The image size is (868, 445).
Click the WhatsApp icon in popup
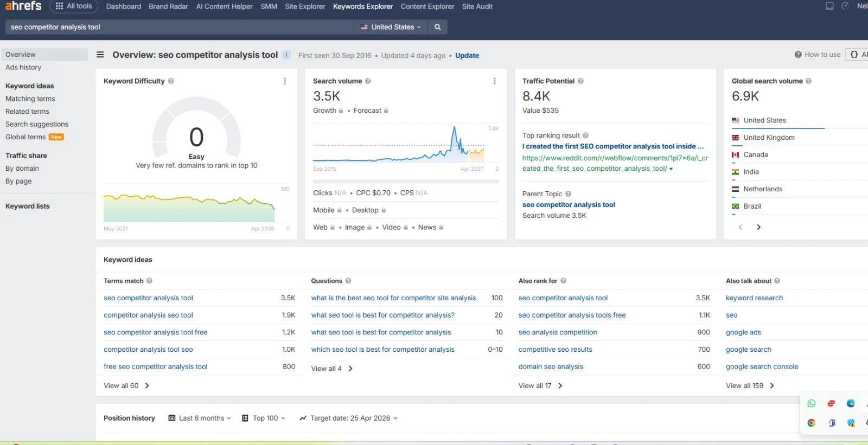(x=812, y=403)
